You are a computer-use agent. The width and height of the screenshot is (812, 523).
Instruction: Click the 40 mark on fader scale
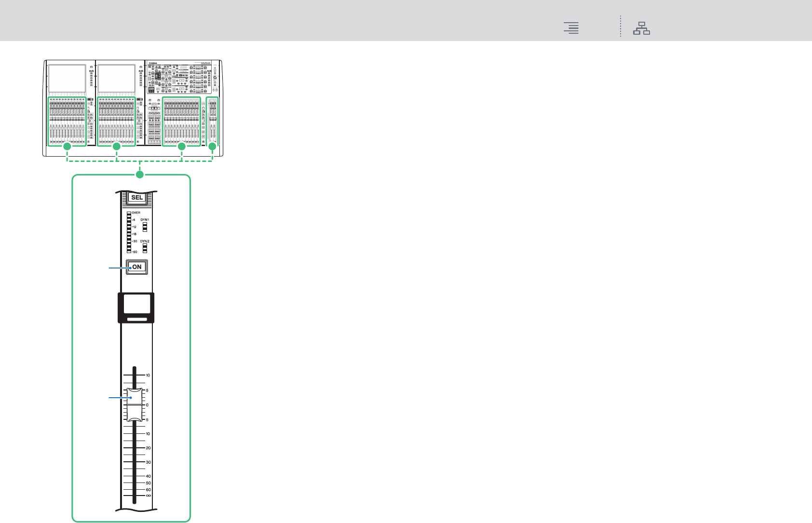[x=149, y=476]
